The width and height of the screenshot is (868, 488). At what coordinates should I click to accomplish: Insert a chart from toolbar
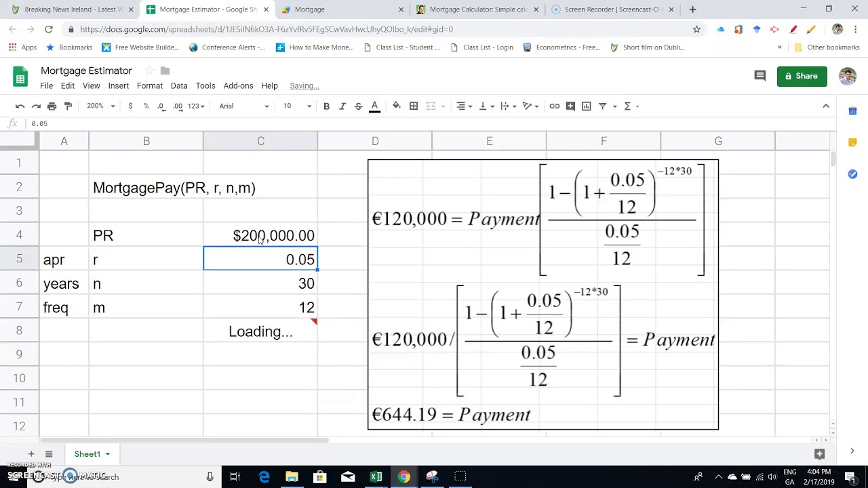coord(587,106)
